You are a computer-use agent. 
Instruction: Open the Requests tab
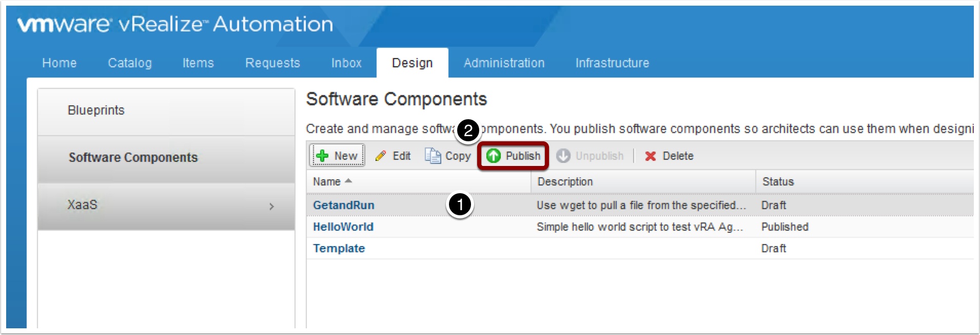point(272,63)
